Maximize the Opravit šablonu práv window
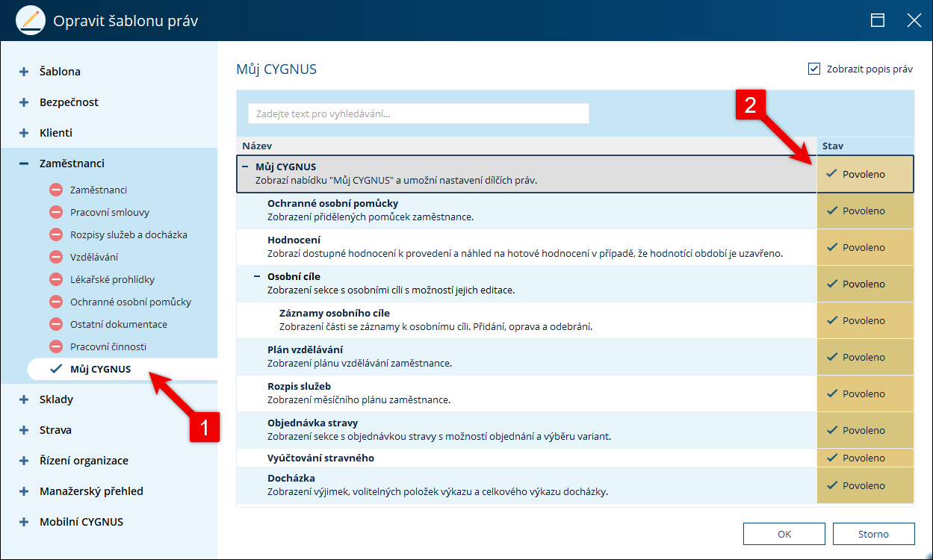The height and width of the screenshot is (560, 933). (x=878, y=20)
